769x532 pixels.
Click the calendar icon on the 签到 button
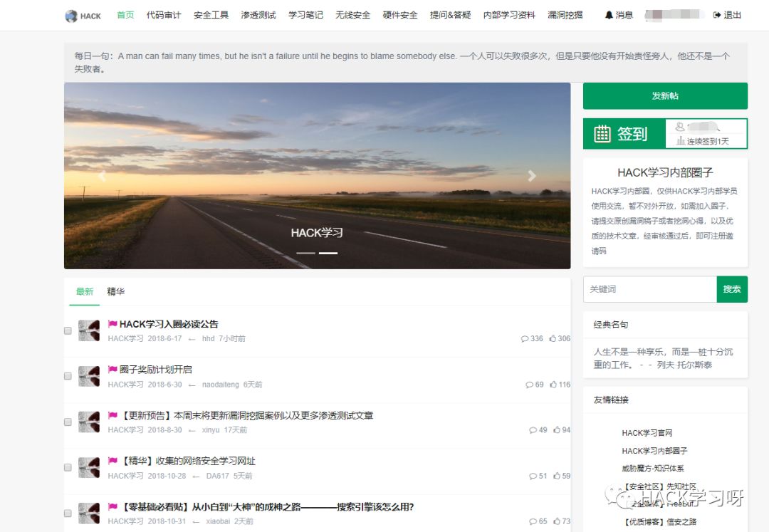(x=603, y=135)
